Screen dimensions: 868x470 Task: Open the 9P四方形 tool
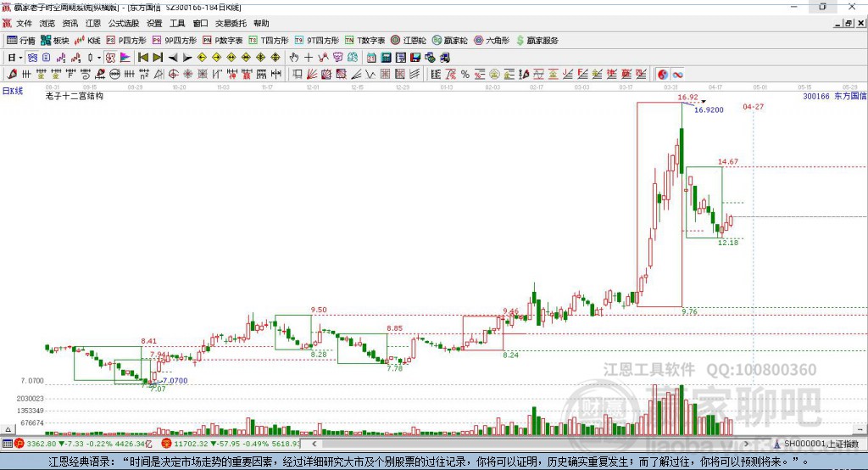pyautogui.click(x=175, y=41)
